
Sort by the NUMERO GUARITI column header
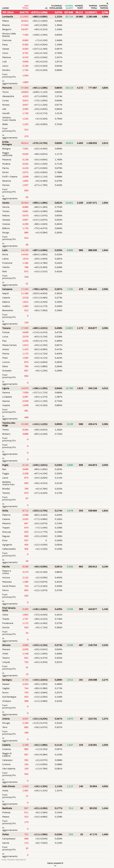(x=69, y=7)
